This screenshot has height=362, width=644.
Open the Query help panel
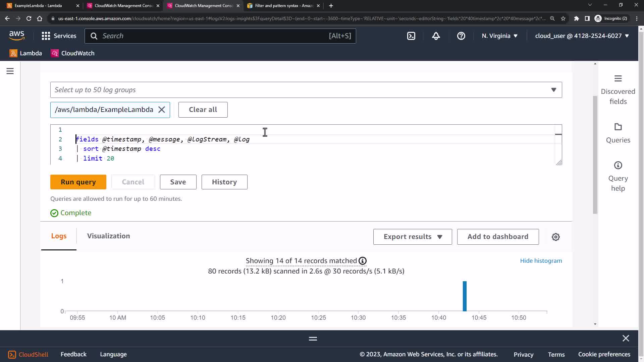pos(618,176)
